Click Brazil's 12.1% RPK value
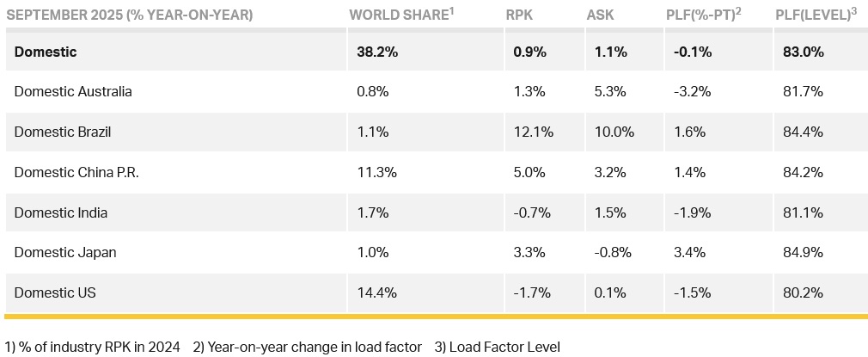 tap(528, 132)
